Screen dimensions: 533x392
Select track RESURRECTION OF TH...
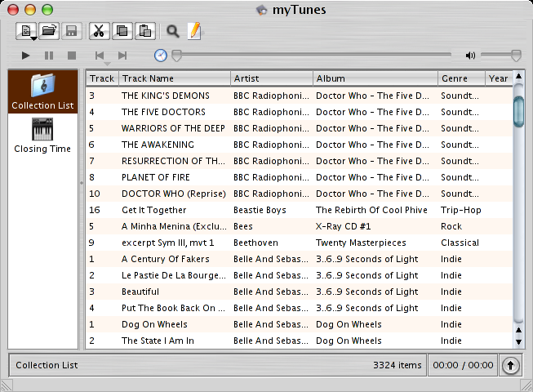coord(299,161)
